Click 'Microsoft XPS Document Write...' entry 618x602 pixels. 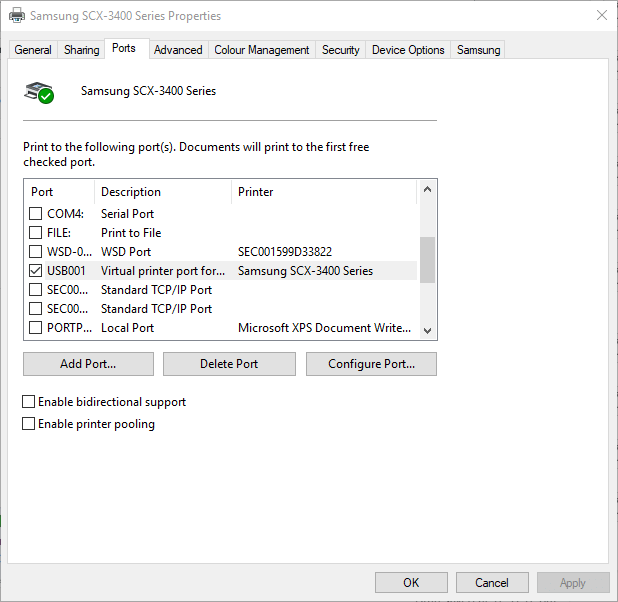click(324, 328)
